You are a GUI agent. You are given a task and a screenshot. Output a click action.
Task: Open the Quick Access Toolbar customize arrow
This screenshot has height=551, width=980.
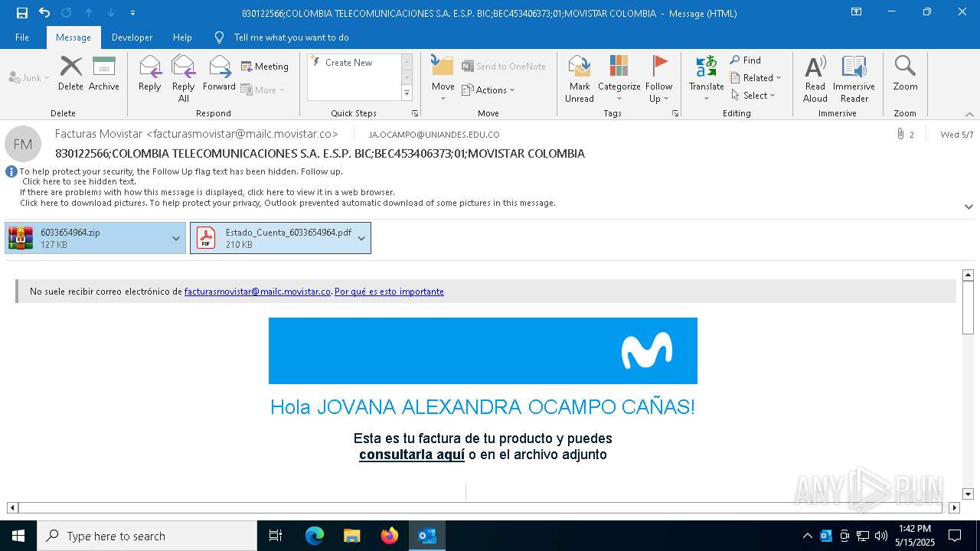pyautogui.click(x=133, y=13)
